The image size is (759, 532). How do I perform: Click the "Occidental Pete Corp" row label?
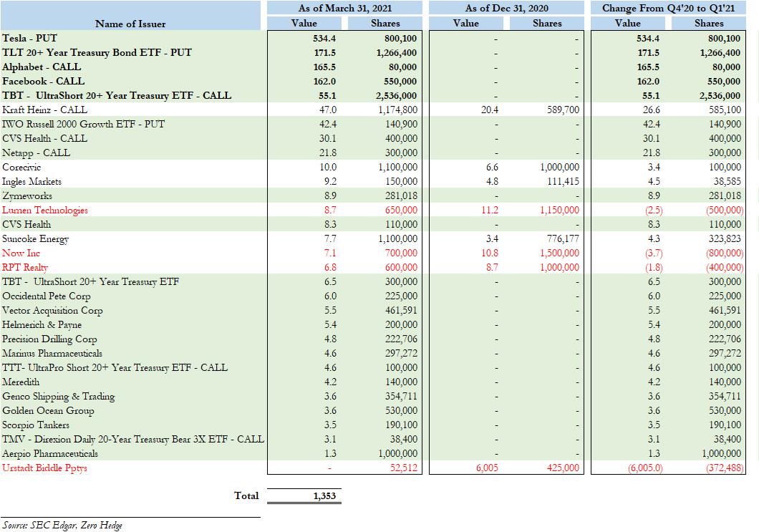(x=47, y=296)
